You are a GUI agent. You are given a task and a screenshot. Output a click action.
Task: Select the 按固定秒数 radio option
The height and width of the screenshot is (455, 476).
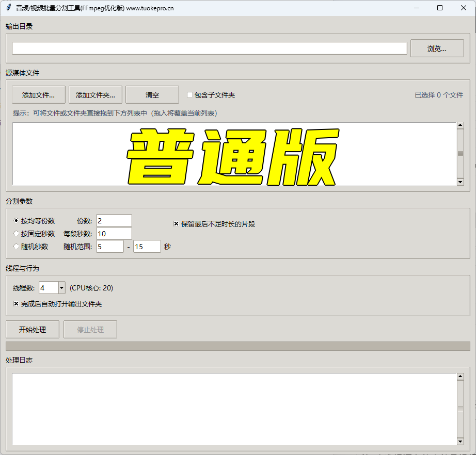click(x=17, y=234)
